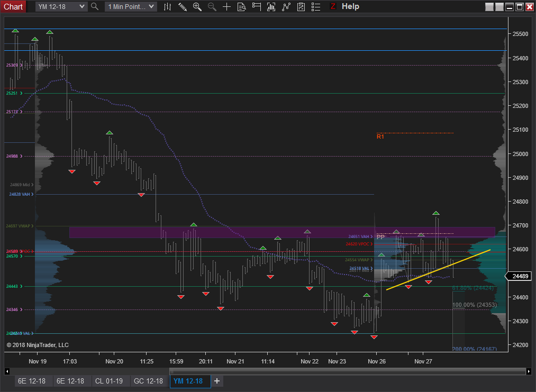Click the first gray window layout button

pyautogui.click(x=489, y=7)
